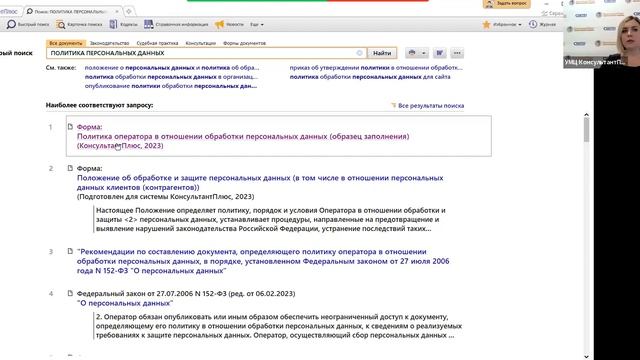This screenshot has width=640, height=360.
Task: Click the Найти search button
Action: [382, 53]
